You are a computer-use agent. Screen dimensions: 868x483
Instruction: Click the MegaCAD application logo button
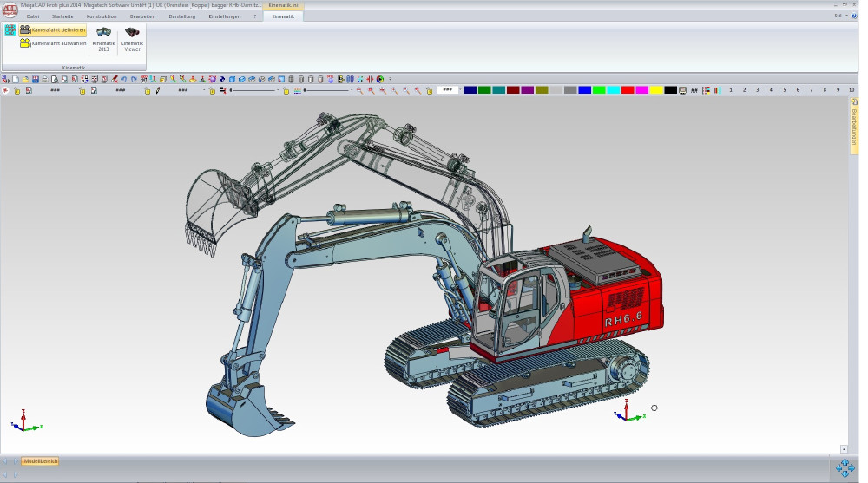pyautogui.click(x=10, y=10)
